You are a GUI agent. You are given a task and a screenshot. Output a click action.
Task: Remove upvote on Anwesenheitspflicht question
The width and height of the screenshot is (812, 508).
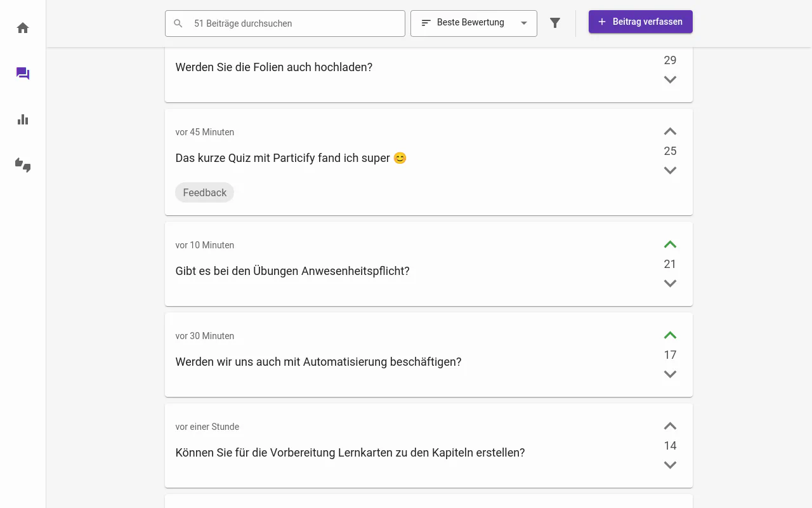click(670, 244)
